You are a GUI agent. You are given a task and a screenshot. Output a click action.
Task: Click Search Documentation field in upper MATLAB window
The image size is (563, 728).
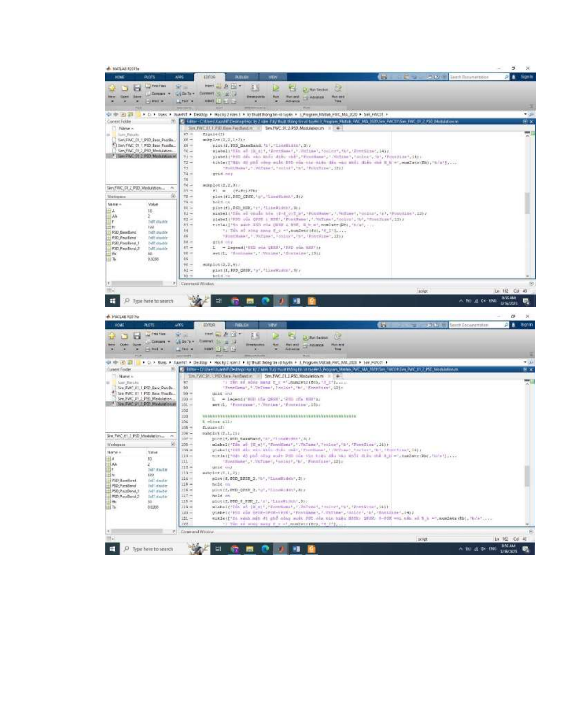point(476,77)
